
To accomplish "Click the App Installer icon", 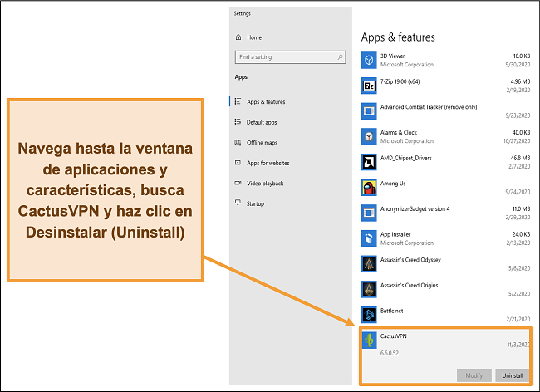I will 369,238.
